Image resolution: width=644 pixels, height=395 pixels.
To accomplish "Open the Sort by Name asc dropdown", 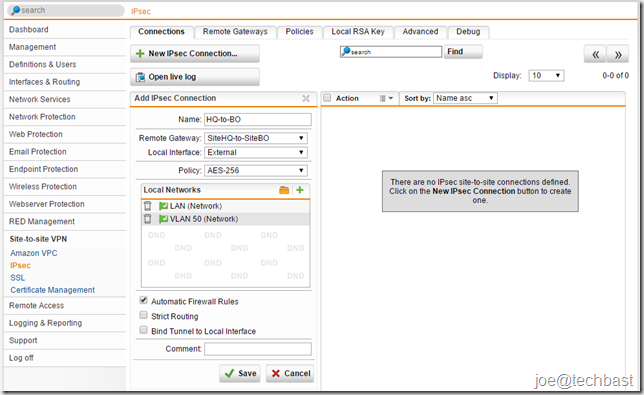I will [465, 98].
